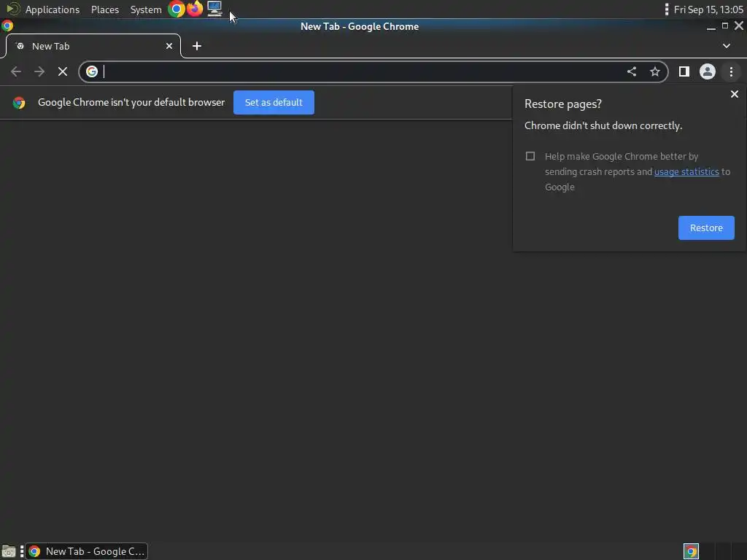Click the back navigation arrow
This screenshot has width=747, height=560.
[16, 72]
